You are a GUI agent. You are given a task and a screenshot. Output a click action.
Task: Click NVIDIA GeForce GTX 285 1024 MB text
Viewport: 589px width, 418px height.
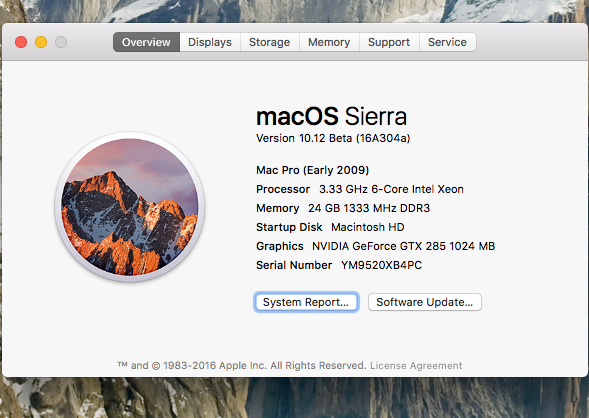(x=403, y=246)
